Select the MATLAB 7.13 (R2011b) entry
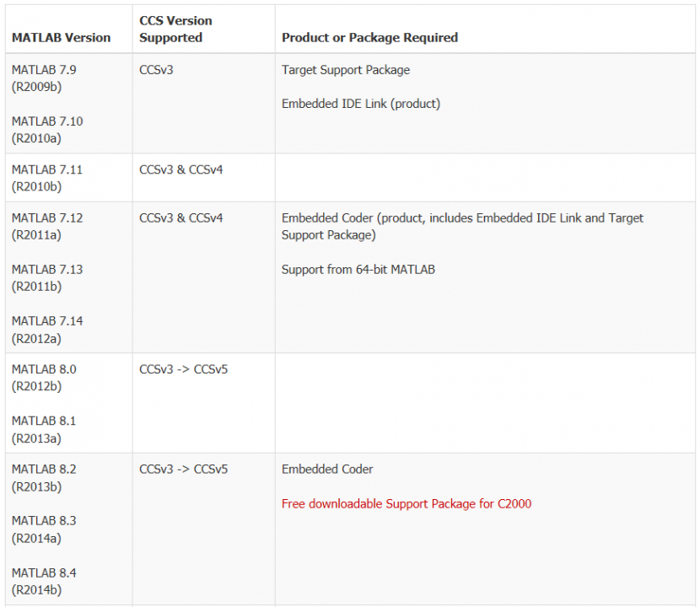 47,278
